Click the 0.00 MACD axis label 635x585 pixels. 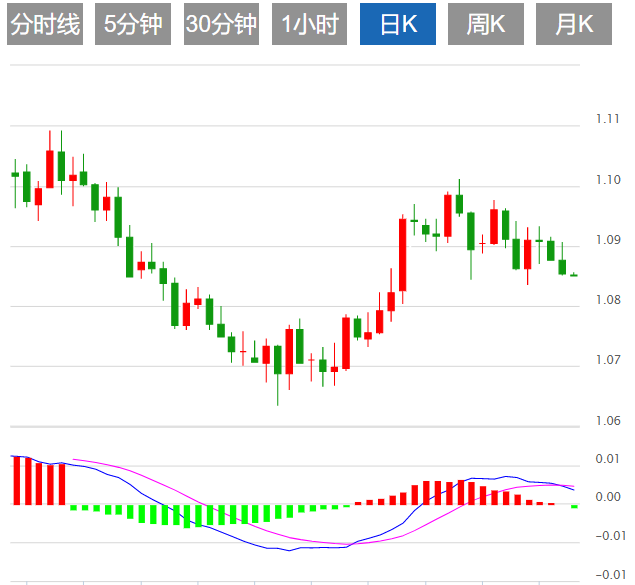click(x=607, y=496)
